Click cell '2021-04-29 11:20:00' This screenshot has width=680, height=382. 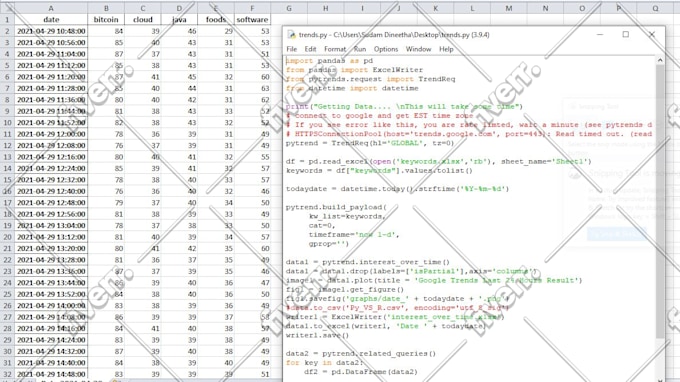(51, 77)
